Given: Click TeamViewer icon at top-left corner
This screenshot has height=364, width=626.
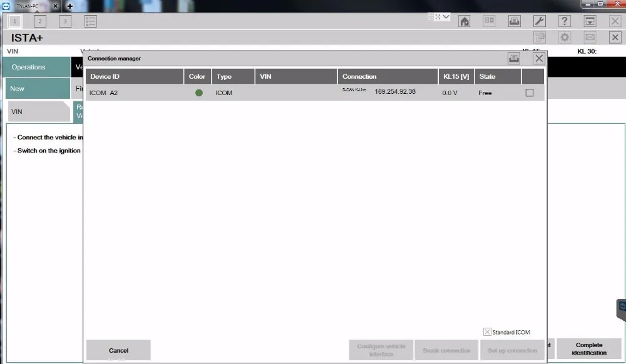Looking at the screenshot, I should pyautogui.click(x=6, y=6).
